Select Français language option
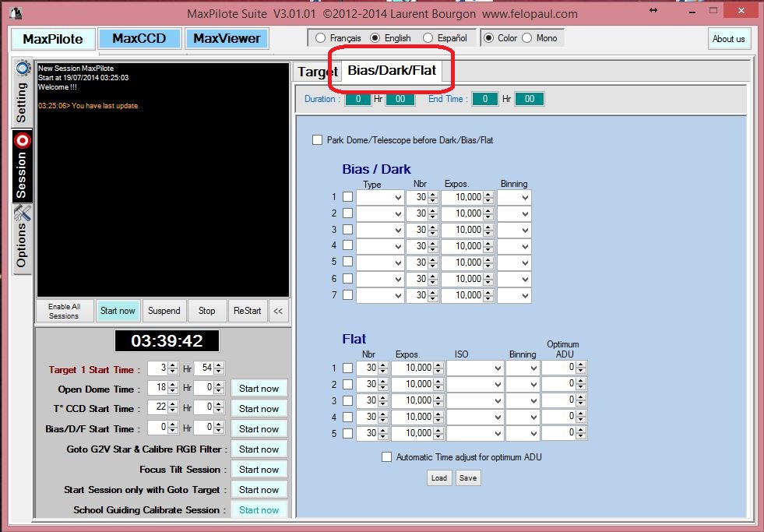764x532 pixels. (339, 38)
